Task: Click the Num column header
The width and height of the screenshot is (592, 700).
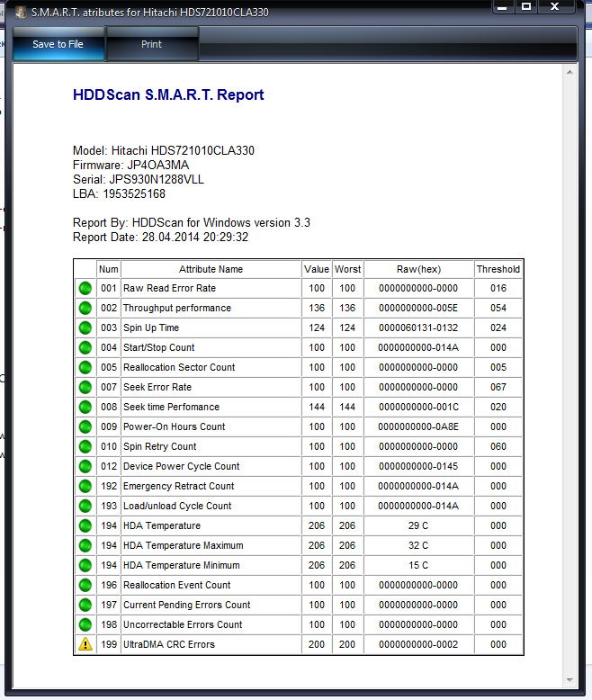Action: [109, 269]
